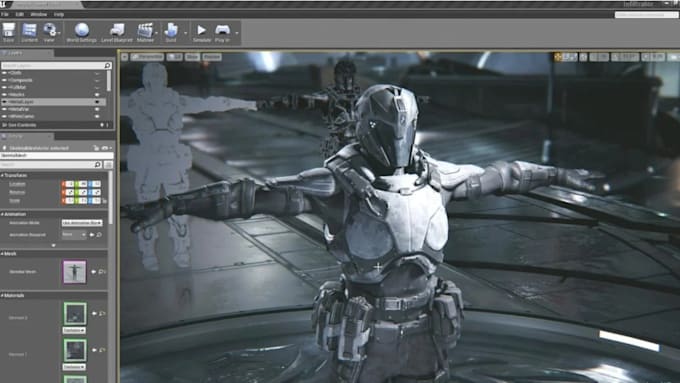Click the lock scale ratio icon
This screenshot has height=383, width=680.
(105, 201)
